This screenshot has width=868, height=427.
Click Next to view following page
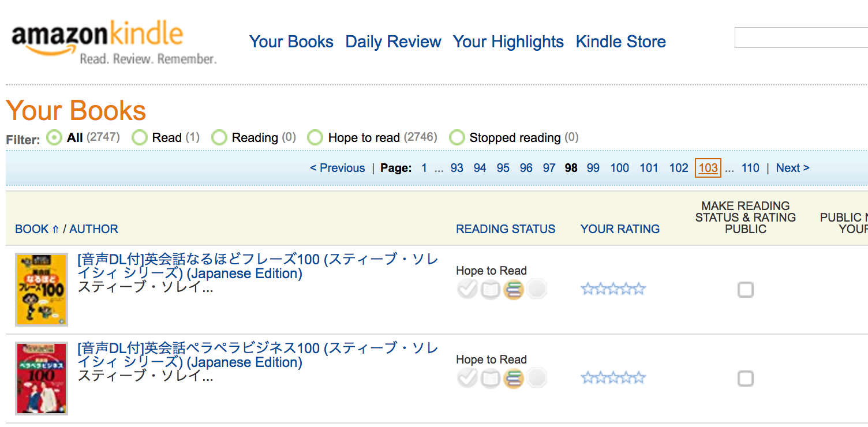click(792, 167)
